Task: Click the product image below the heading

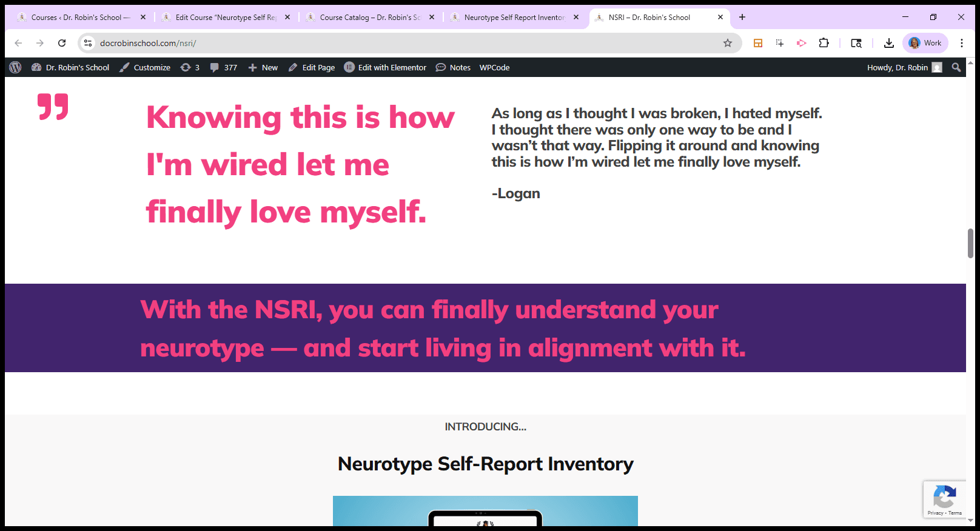Action: pos(485,511)
